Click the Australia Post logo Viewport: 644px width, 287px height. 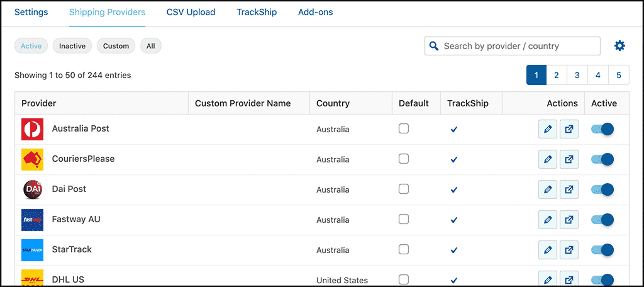point(33,129)
